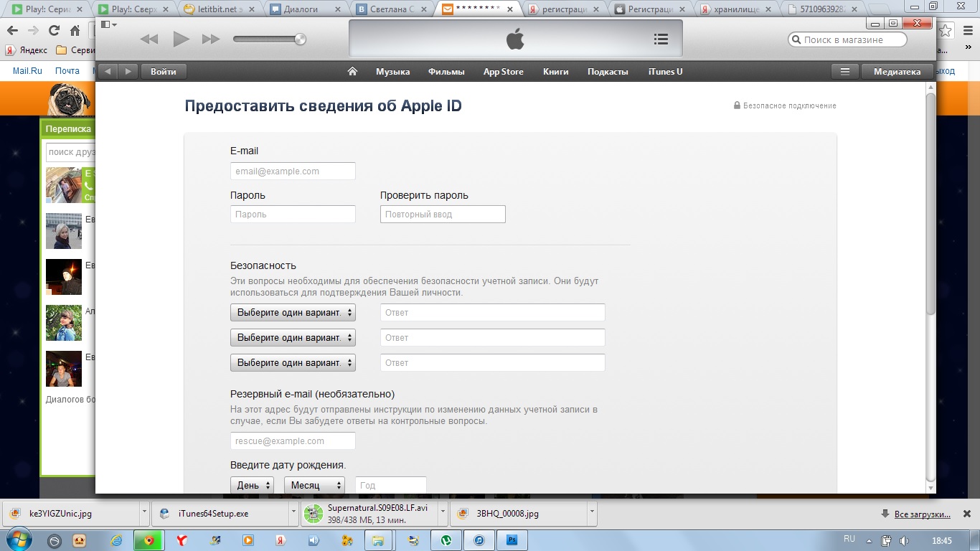The width and height of the screenshot is (980, 551).
Task: Click the Chrome back arrow
Action: [12, 31]
